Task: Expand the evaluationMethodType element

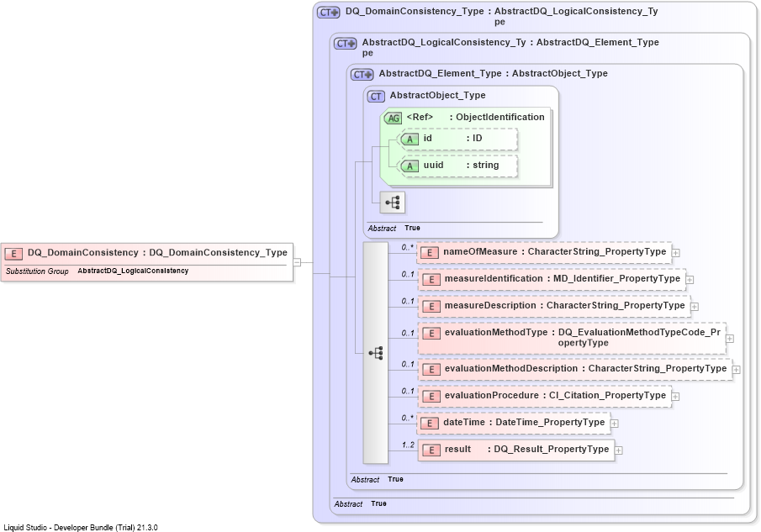Action: 729,339
